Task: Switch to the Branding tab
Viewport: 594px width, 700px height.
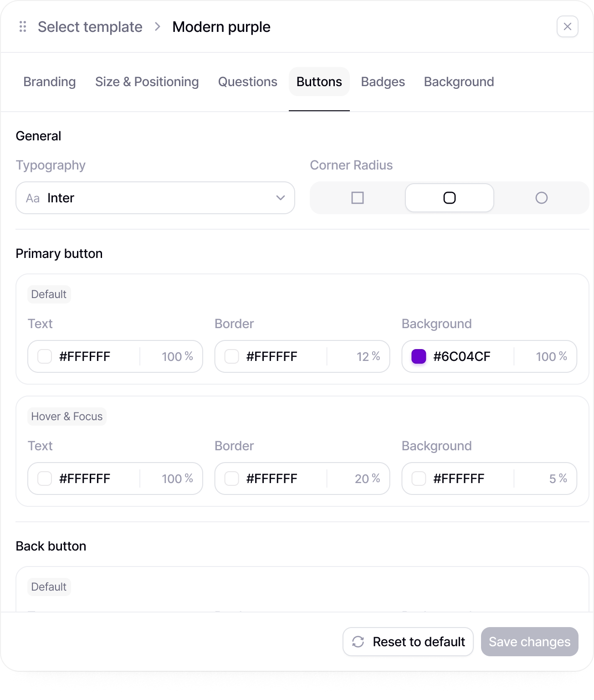Action: [50, 82]
